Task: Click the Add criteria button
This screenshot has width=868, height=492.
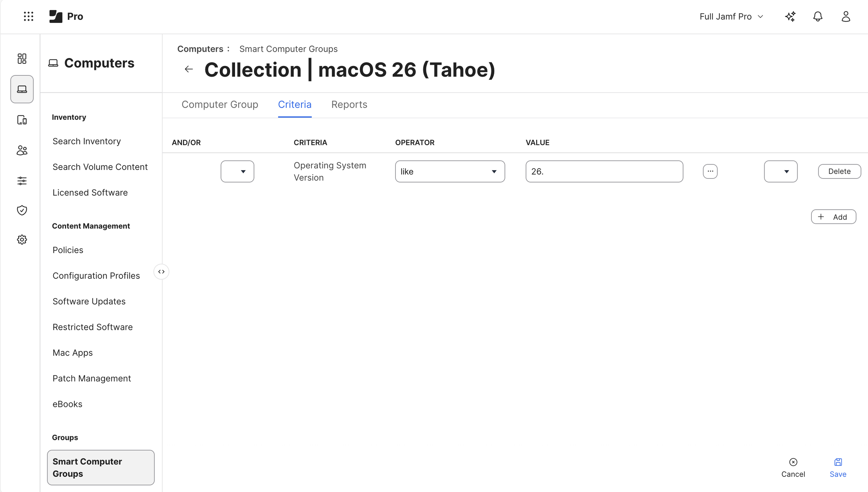Action: (833, 217)
